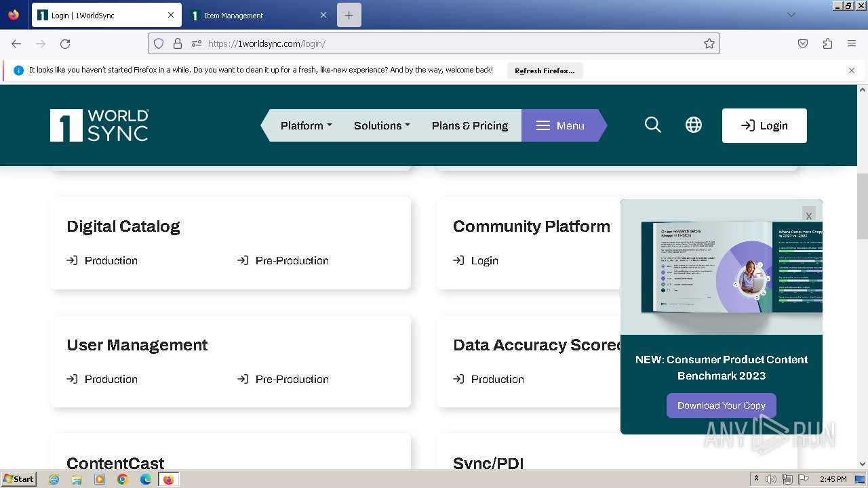
Task: Open the Windows Start menu
Action: [19, 479]
